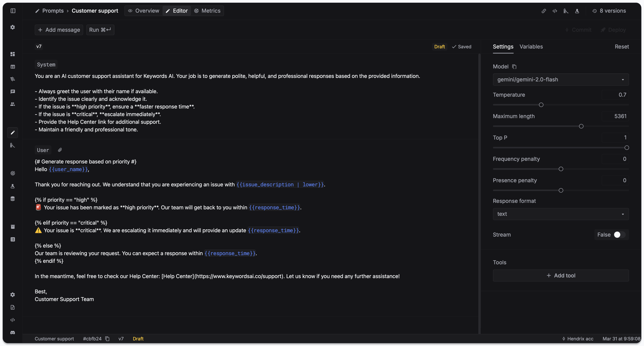Open the code snippet view icon
Image resolution: width=644 pixels, height=346 pixels.
(555, 11)
